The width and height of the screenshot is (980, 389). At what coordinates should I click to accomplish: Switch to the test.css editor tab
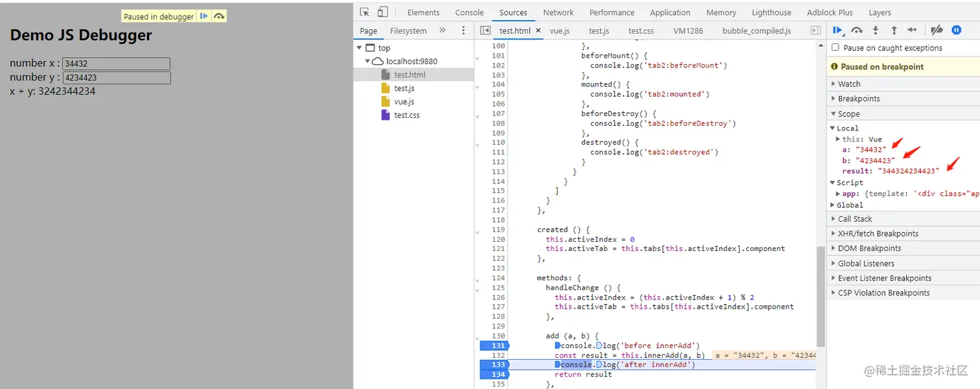pyautogui.click(x=640, y=30)
